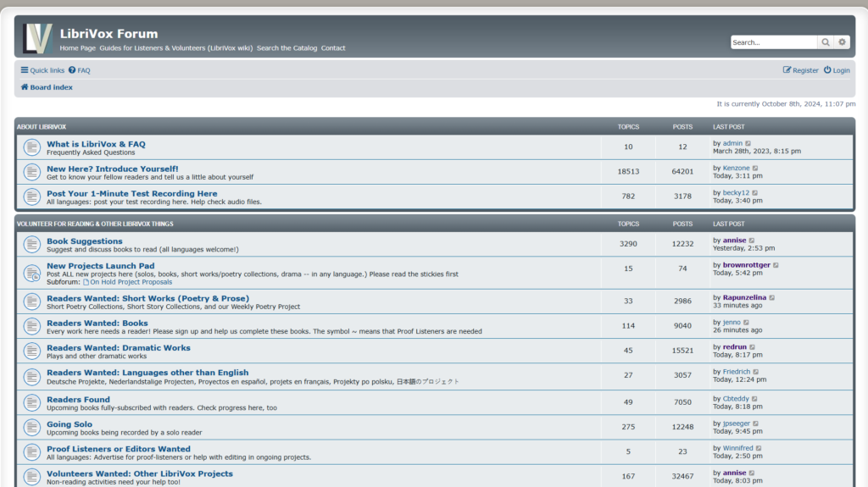View latest post icon next to Rapunzelina
The height and width of the screenshot is (487, 868).
coord(772,298)
